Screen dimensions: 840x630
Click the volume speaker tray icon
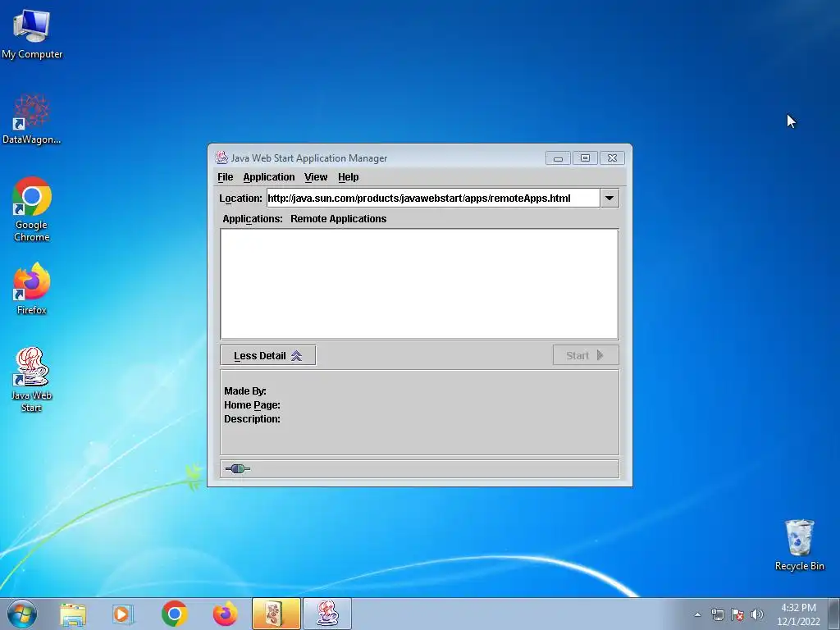click(757, 614)
